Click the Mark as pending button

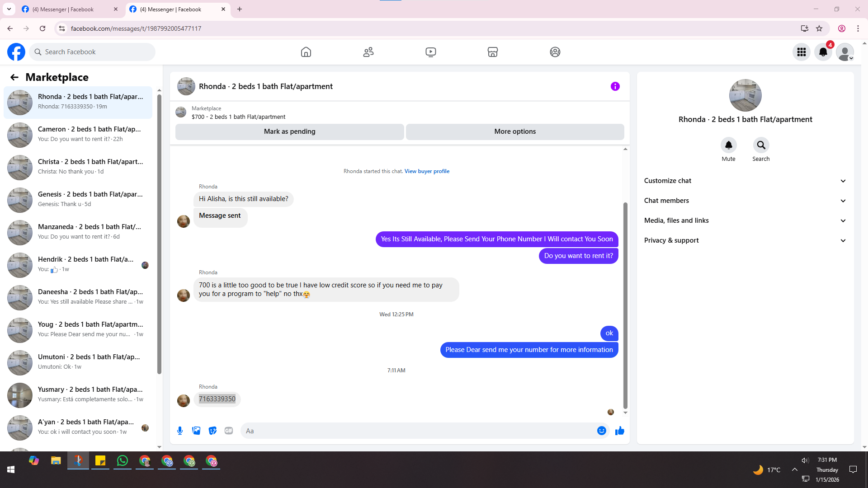[x=289, y=131]
